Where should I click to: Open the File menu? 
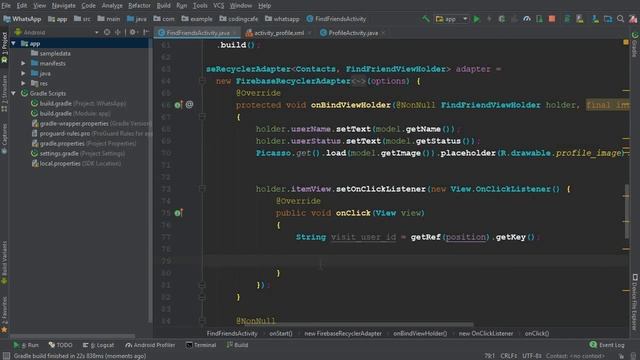pyautogui.click(x=6, y=6)
